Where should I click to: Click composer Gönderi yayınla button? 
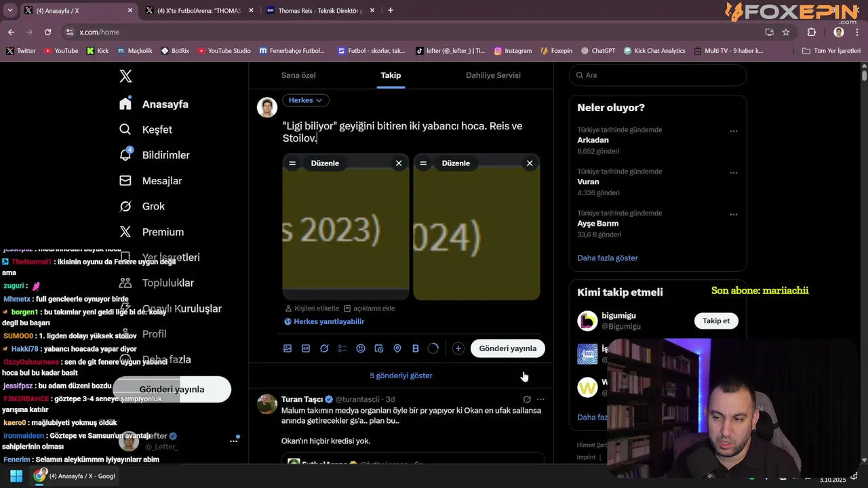[508, 348]
